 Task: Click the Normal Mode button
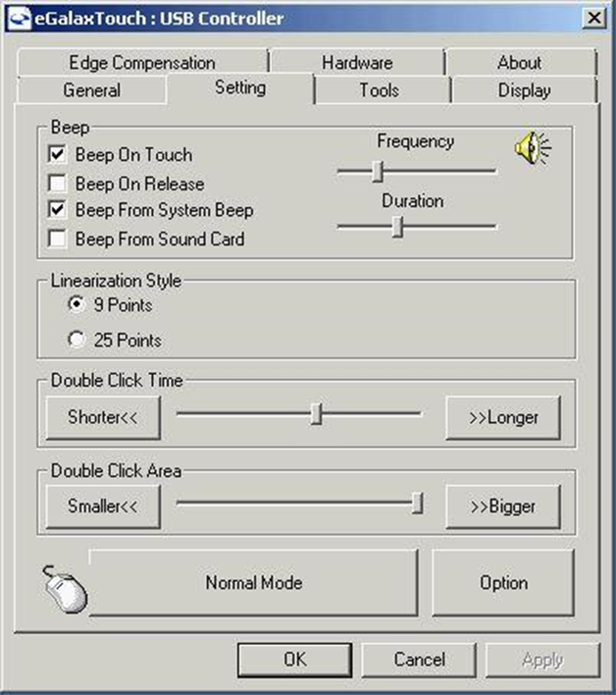click(x=253, y=582)
